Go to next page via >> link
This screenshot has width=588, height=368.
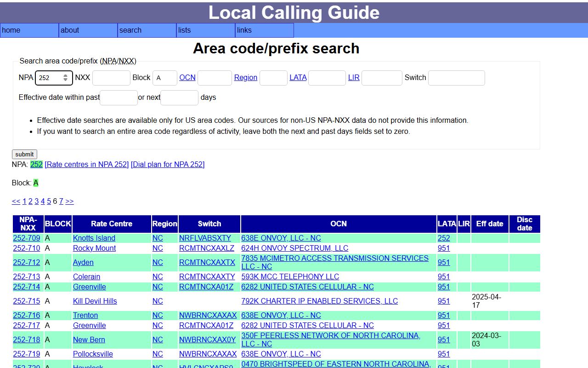(69, 201)
